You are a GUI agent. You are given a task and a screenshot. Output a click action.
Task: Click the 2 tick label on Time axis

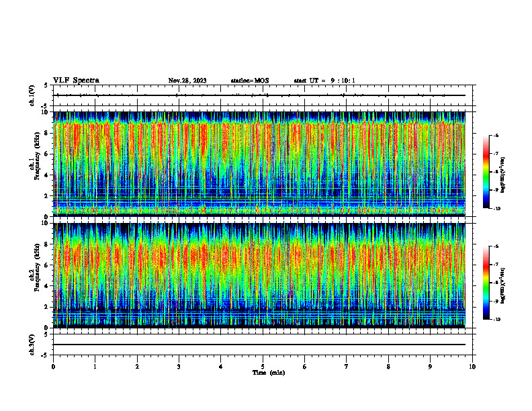point(137,367)
